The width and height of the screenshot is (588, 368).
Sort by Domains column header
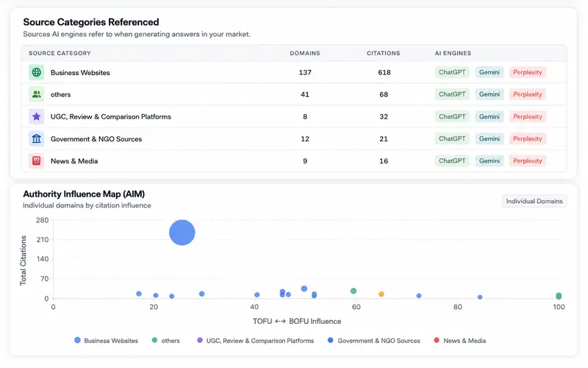point(305,53)
